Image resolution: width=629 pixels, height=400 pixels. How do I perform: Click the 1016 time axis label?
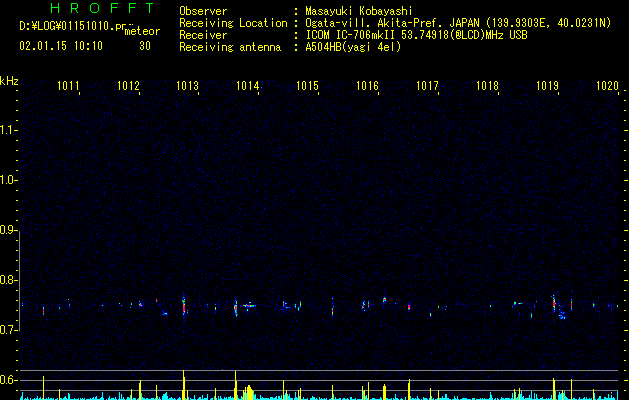[367, 86]
